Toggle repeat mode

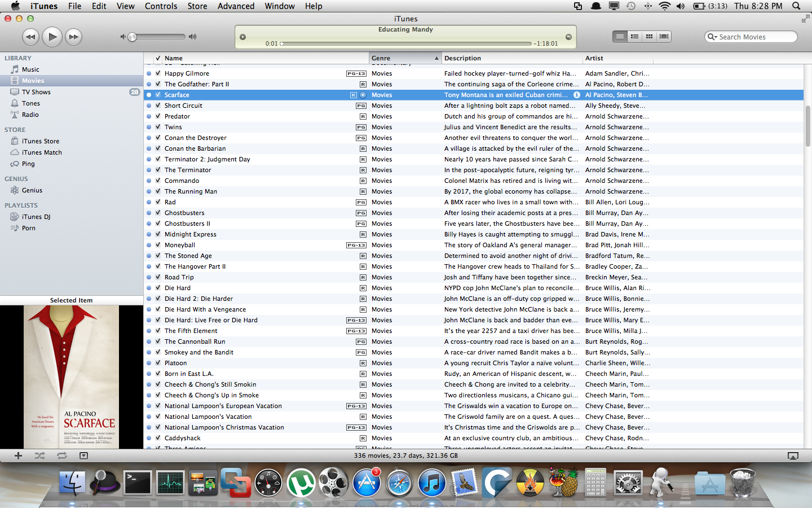pyautogui.click(x=61, y=456)
